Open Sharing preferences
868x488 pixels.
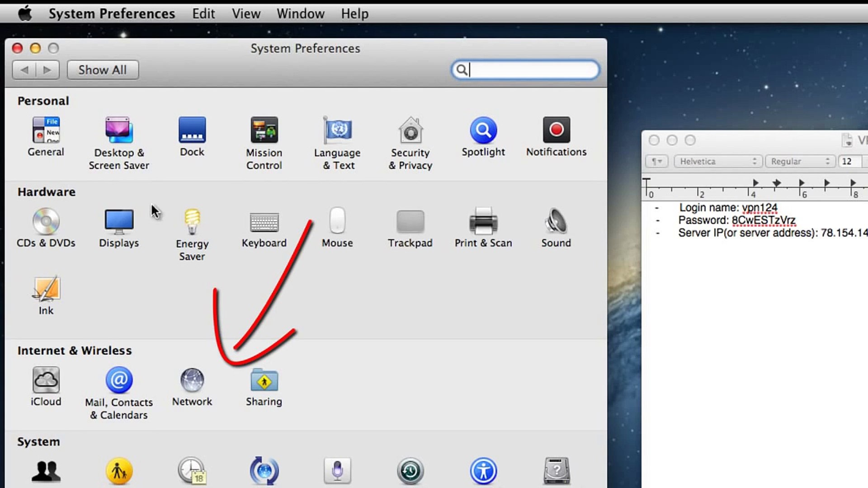[264, 380]
